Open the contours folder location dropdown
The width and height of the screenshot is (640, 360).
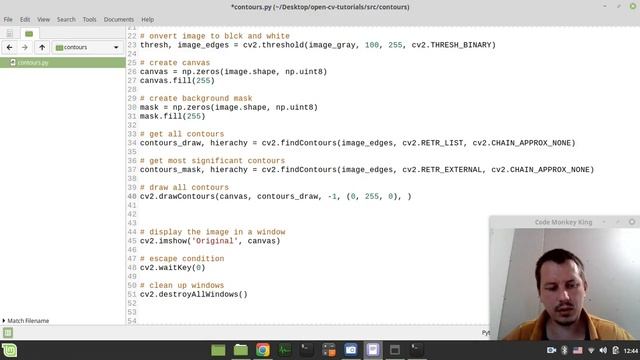pyautogui.click(x=87, y=47)
